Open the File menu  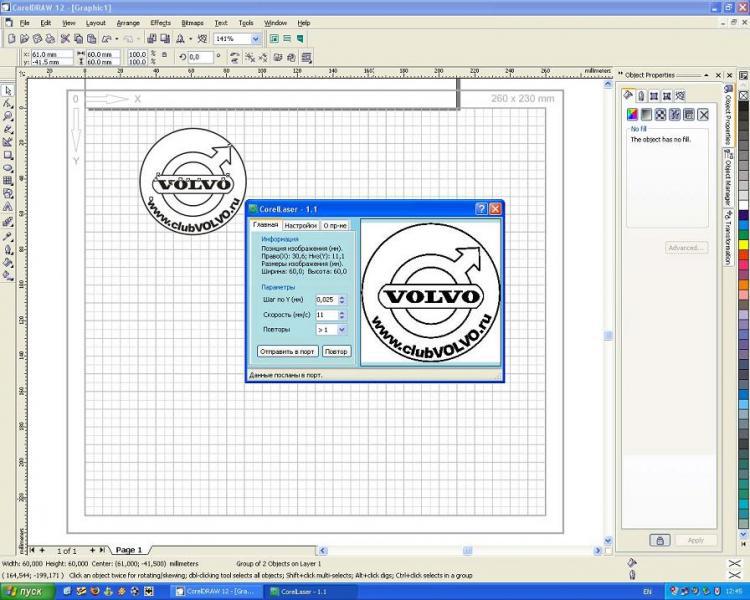click(x=24, y=22)
